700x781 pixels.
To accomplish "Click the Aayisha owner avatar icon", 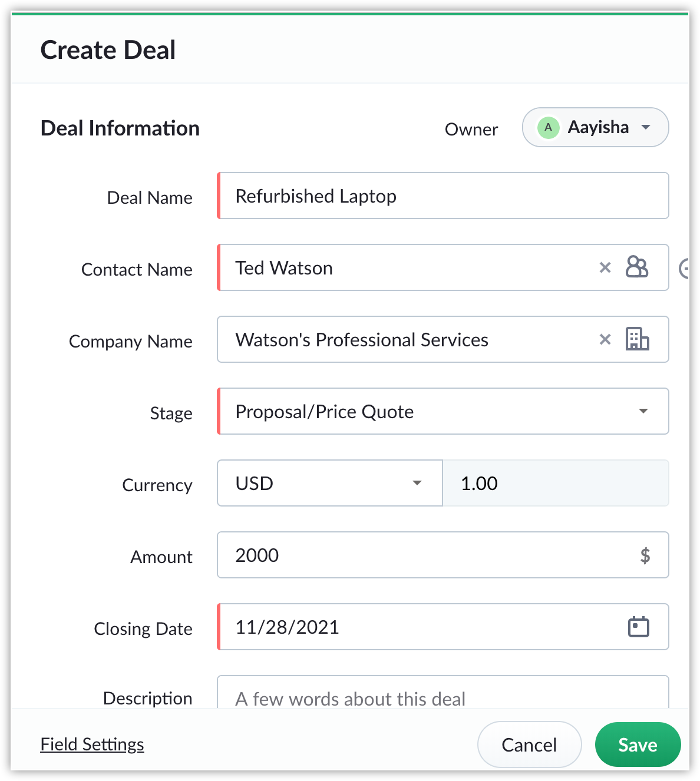I will pyautogui.click(x=548, y=127).
